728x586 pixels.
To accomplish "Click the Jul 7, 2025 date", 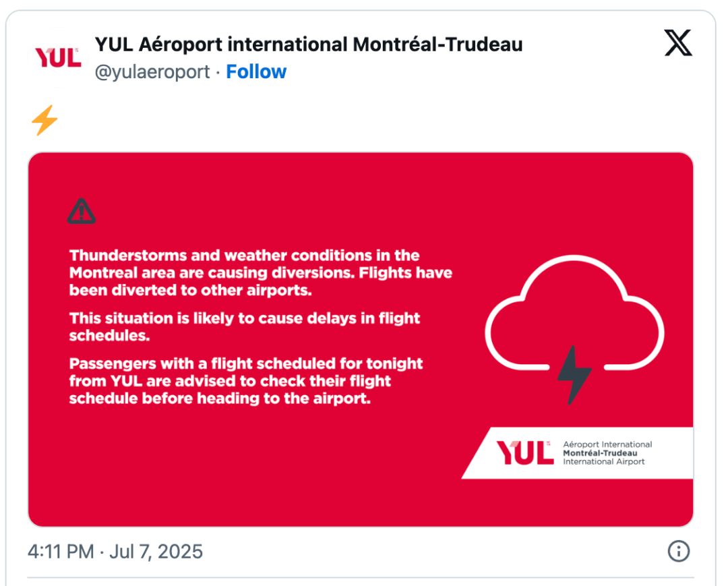I will click(156, 552).
